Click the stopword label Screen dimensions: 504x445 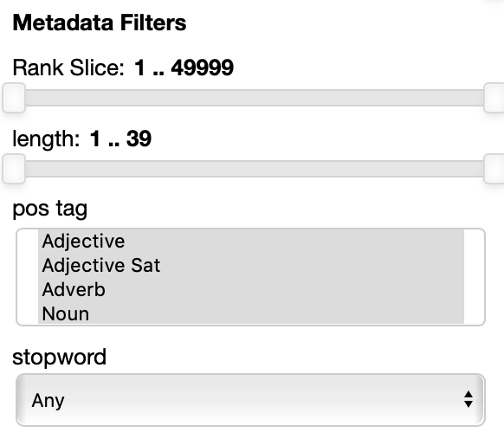click(x=59, y=358)
